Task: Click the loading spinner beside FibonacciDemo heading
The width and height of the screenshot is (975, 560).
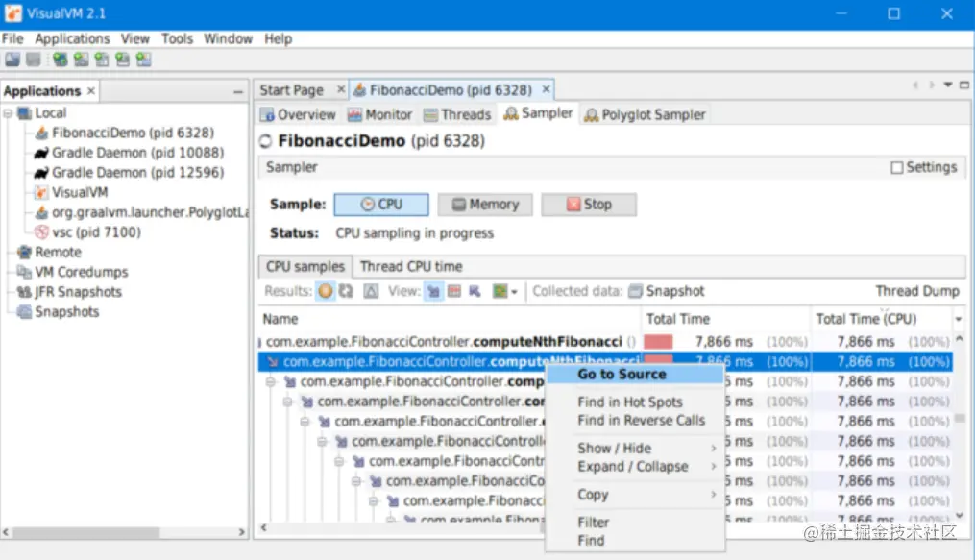Action: click(x=265, y=141)
